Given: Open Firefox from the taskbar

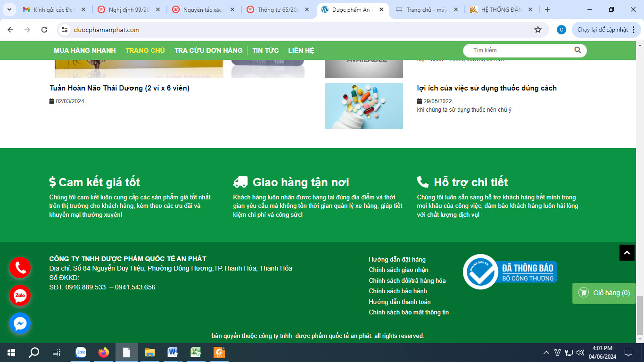Looking at the screenshot, I should coord(103,352).
